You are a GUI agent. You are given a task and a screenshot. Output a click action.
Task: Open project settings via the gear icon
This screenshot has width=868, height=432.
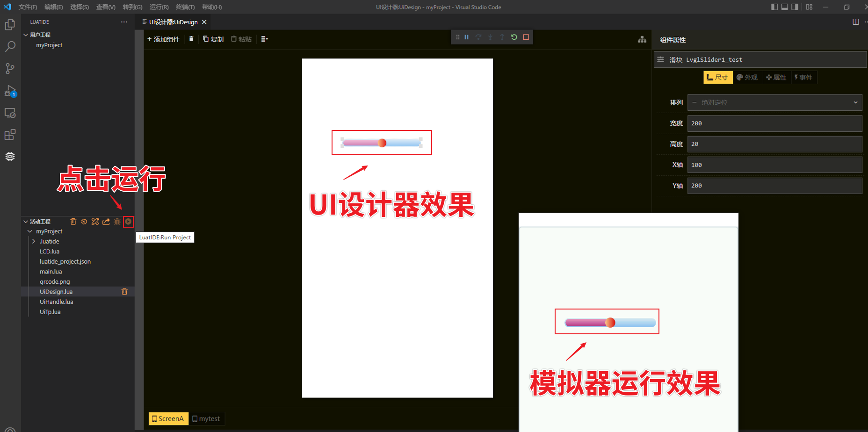click(x=84, y=221)
